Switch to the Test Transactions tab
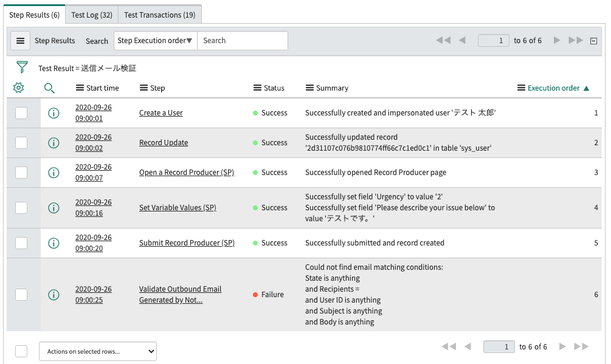 click(159, 15)
